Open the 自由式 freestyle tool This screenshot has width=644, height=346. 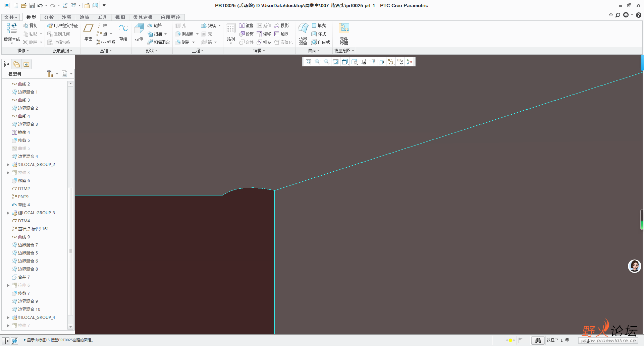[321, 42]
